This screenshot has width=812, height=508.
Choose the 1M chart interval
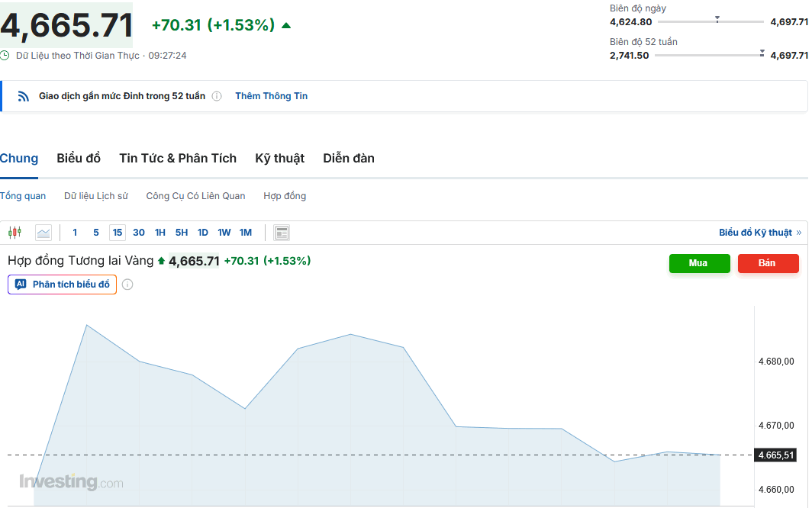pyautogui.click(x=246, y=233)
